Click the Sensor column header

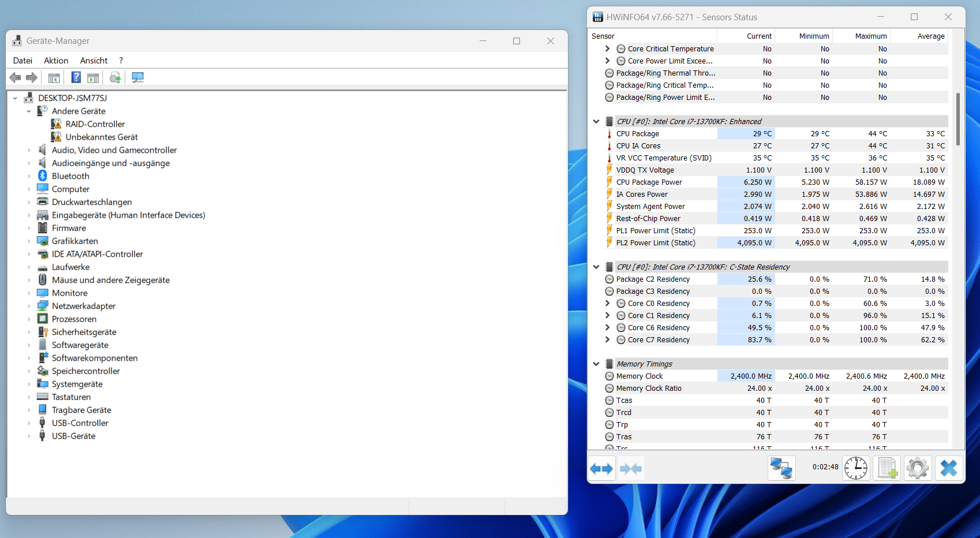(x=653, y=36)
